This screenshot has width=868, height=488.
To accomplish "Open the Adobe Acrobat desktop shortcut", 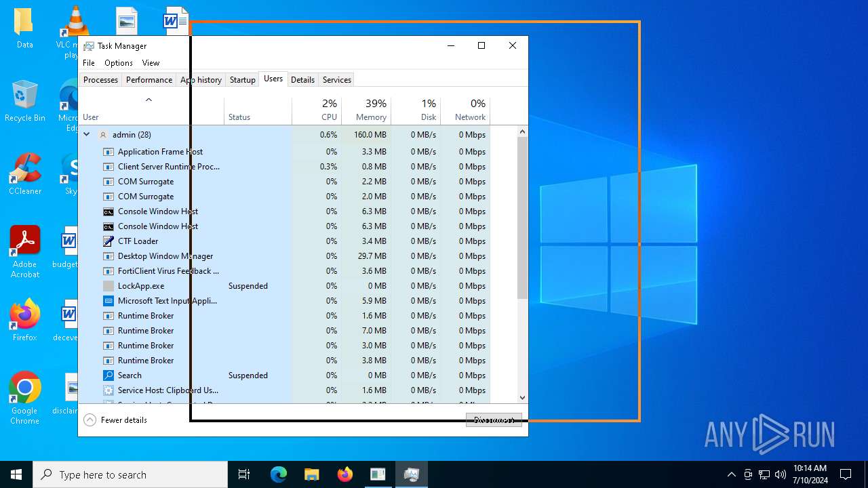I will [x=25, y=252].
